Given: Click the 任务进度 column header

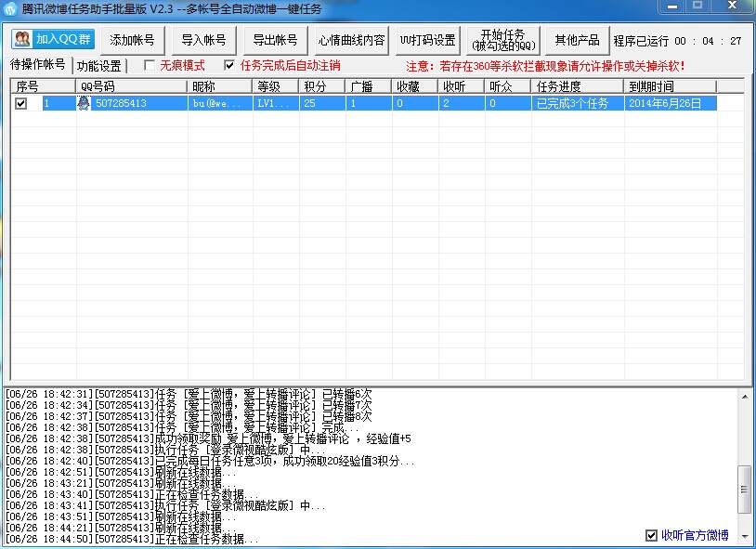Looking at the screenshot, I should pyautogui.click(x=577, y=86).
